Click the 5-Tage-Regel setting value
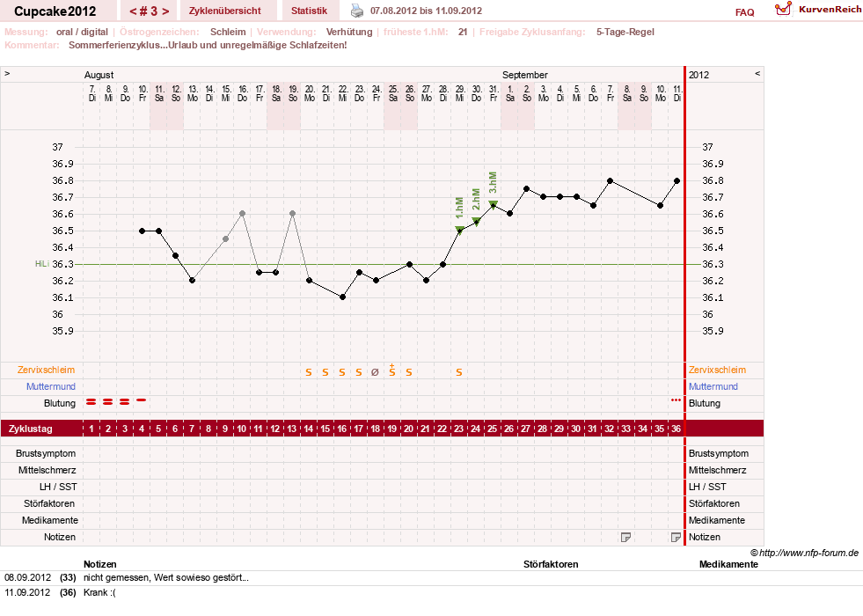Viewport: 863px width, 616px height. (625, 32)
